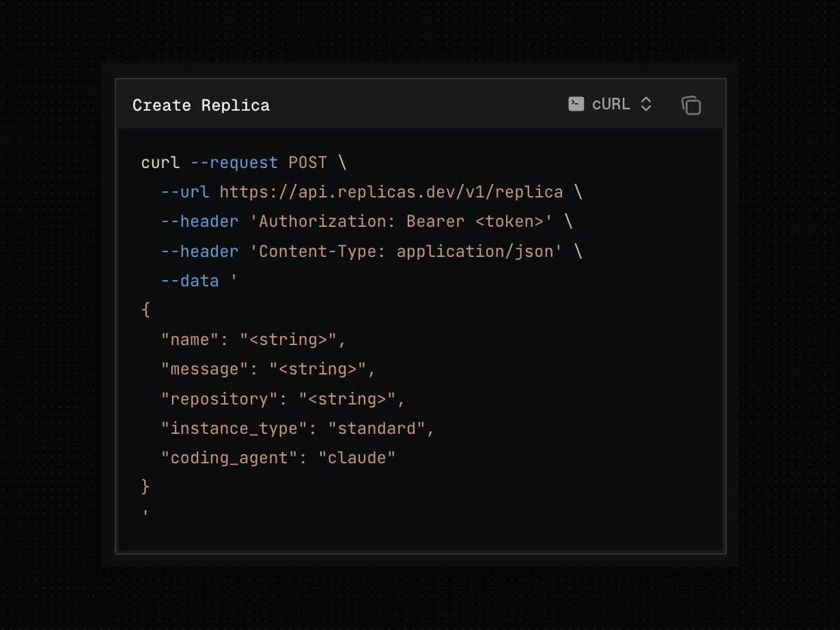The image size is (840, 630).
Task: Click the POST method keyword
Action: (308, 162)
